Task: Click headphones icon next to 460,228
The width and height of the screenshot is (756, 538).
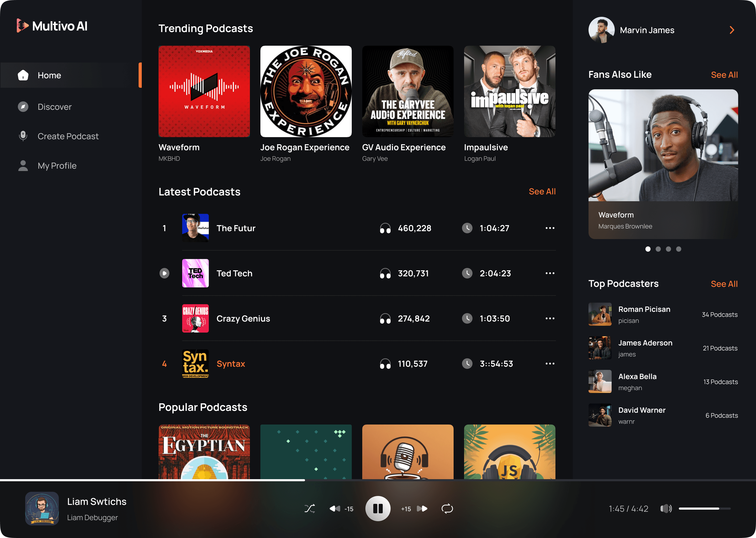Action: pyautogui.click(x=385, y=228)
